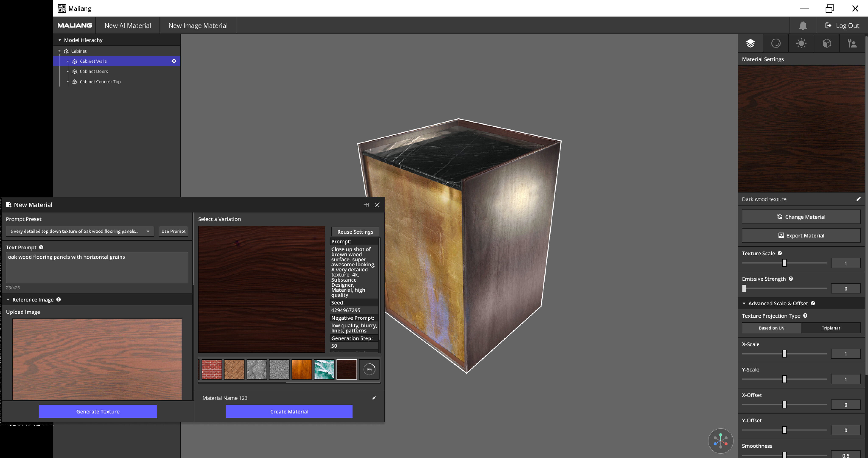Click the Text Prompt help question icon
Screen dimensions: 868x458
[41, 247]
